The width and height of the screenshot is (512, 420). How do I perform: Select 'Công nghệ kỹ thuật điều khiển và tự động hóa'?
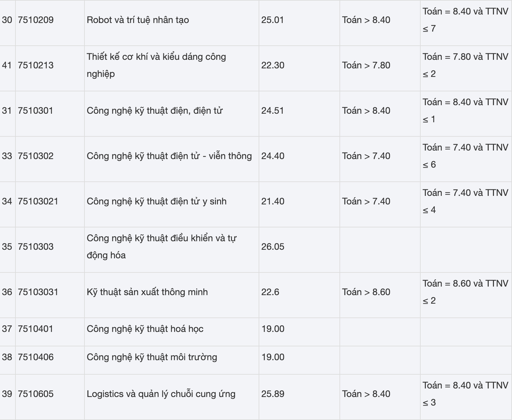click(161, 246)
